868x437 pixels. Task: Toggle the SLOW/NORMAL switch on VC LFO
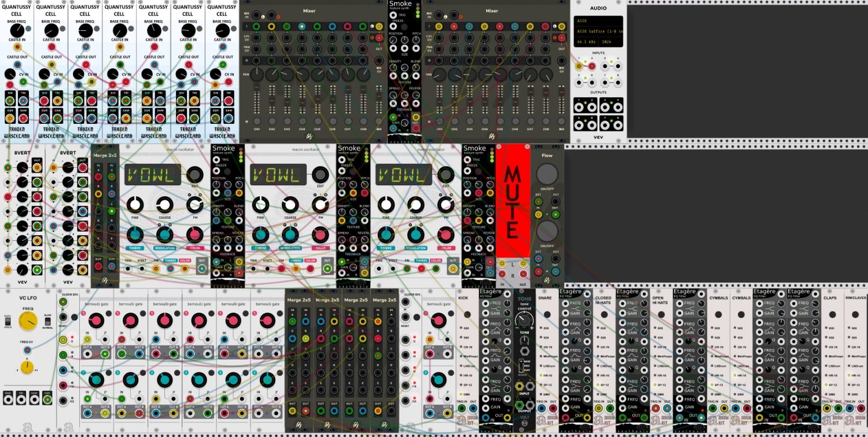click(48, 321)
